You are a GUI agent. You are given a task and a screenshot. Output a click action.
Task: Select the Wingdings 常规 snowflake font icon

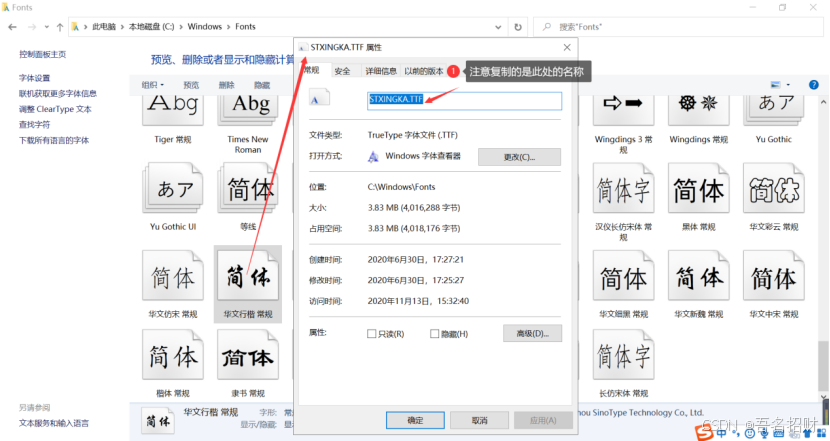tap(698, 110)
